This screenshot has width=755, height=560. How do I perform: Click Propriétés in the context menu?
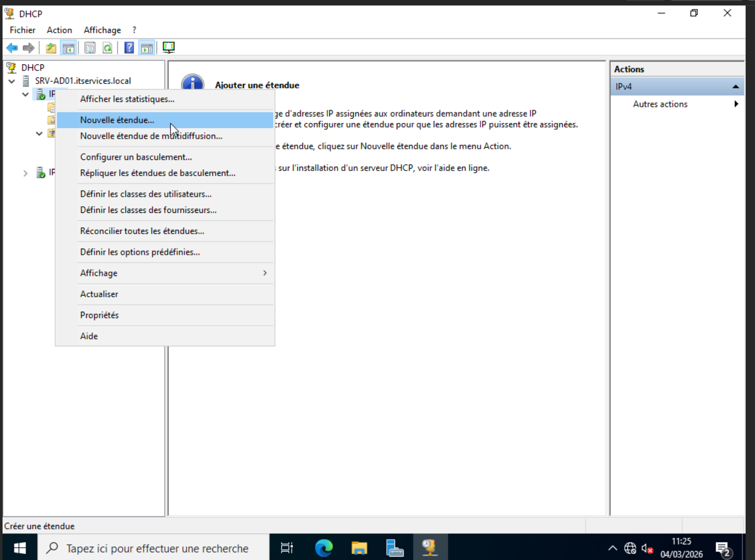(x=99, y=315)
